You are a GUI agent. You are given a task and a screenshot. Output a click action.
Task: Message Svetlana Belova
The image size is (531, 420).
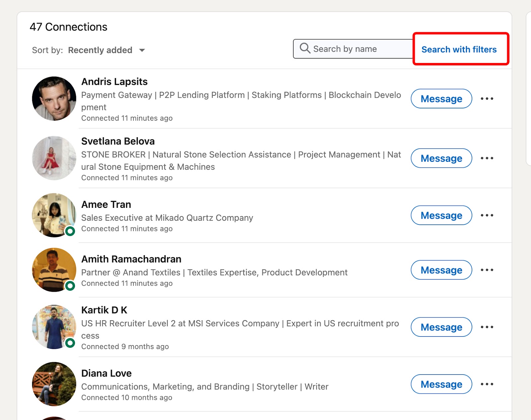click(x=441, y=158)
